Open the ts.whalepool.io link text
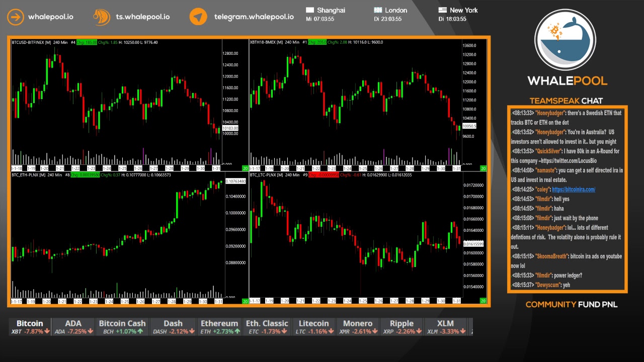644x362 pixels. [x=142, y=17]
